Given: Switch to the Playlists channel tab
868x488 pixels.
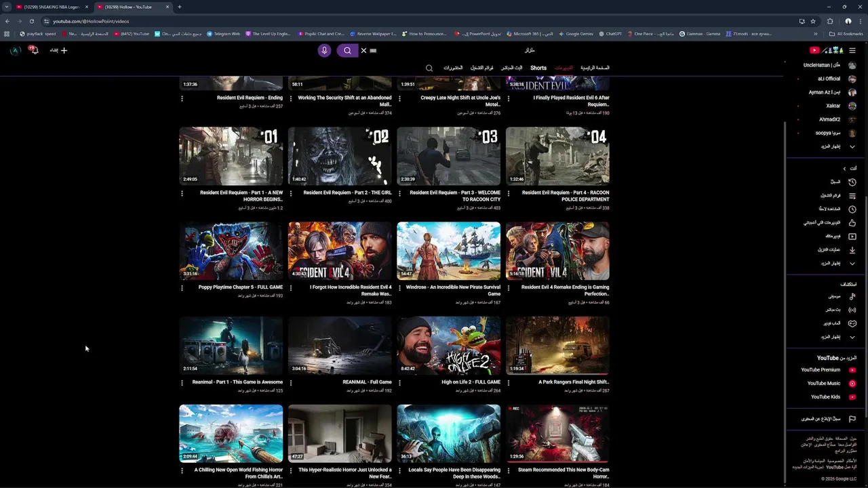Looking at the screenshot, I should (x=482, y=68).
